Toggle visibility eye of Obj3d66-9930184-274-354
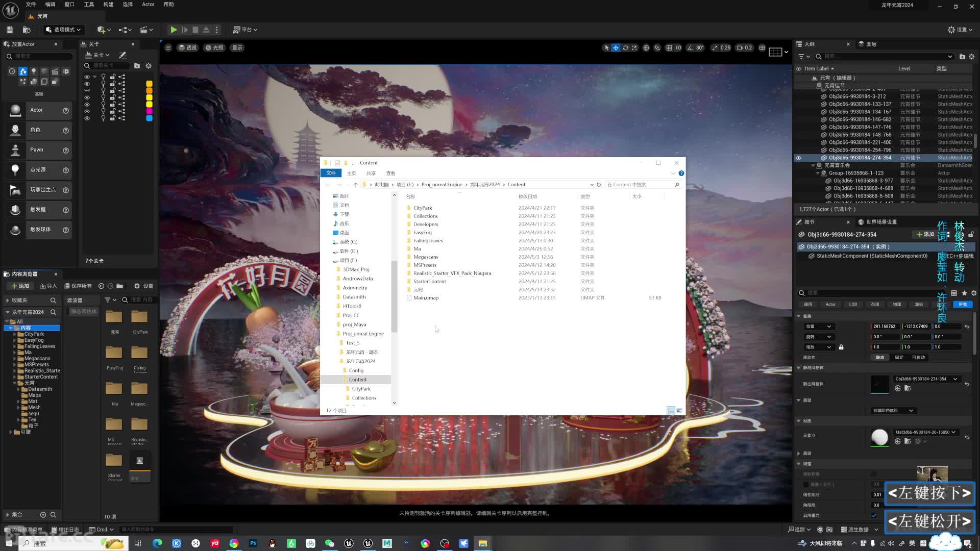Image resolution: width=980 pixels, height=551 pixels. pyautogui.click(x=799, y=158)
